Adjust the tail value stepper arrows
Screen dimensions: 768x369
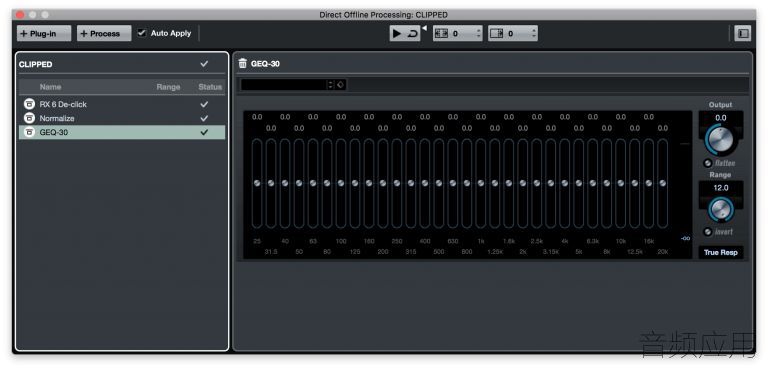533,33
